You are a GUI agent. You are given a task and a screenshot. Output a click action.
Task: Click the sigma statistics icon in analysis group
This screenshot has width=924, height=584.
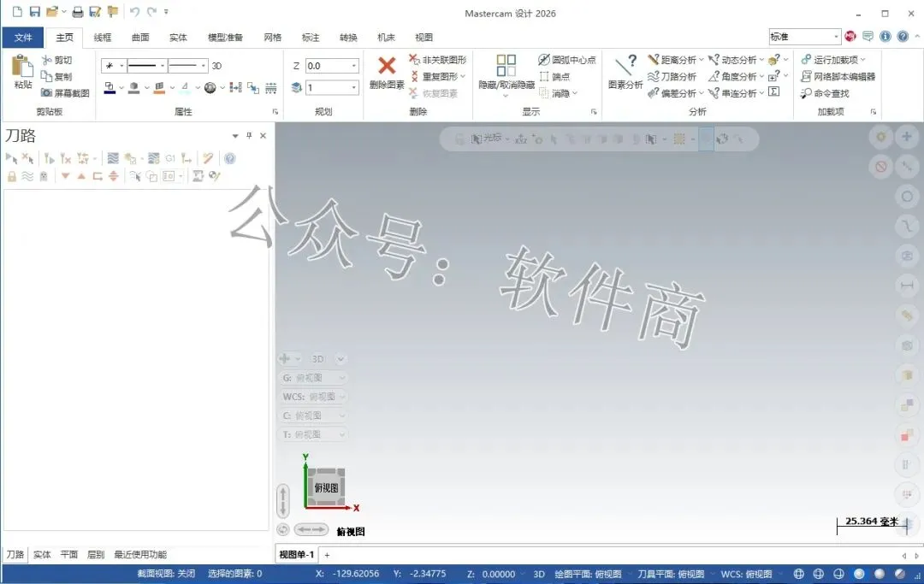click(x=774, y=91)
